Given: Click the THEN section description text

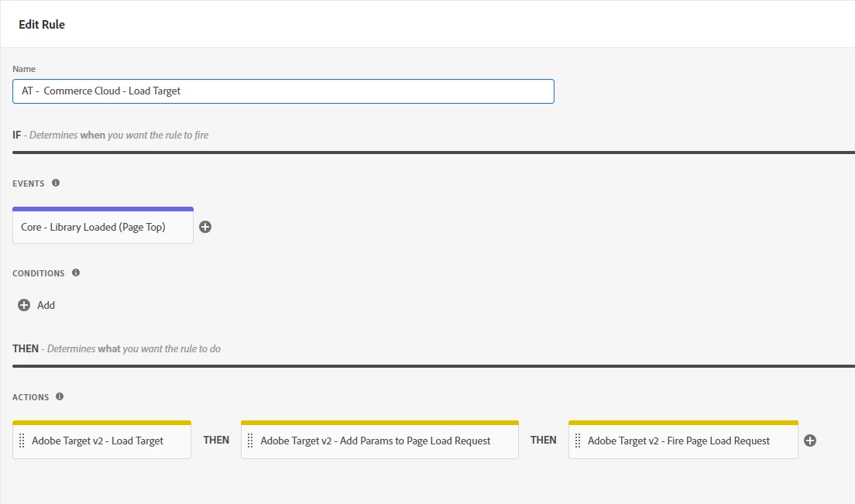Looking at the screenshot, I should [x=134, y=348].
